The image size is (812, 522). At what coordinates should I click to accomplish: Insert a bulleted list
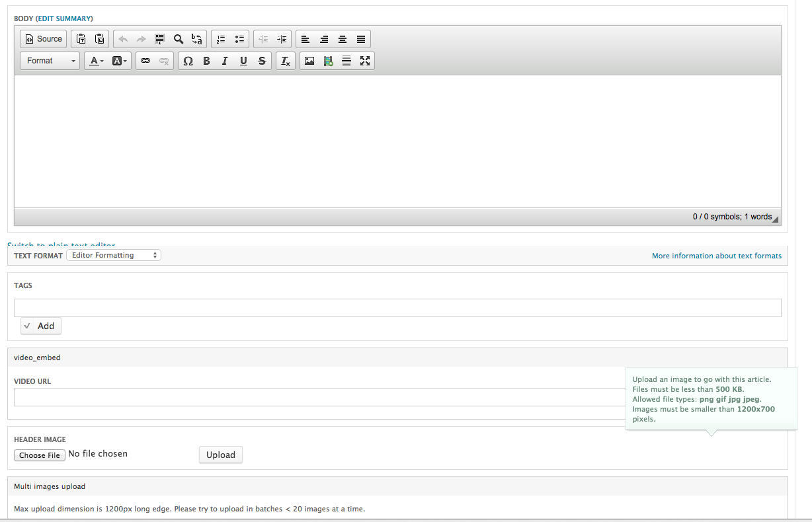pos(239,39)
